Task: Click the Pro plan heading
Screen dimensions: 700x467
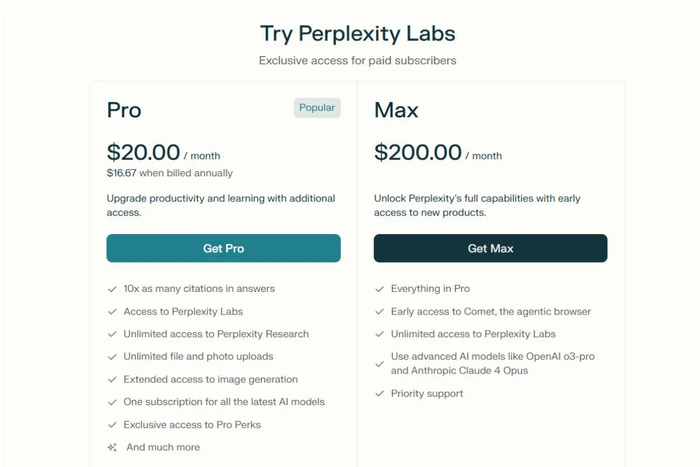Action: click(124, 110)
